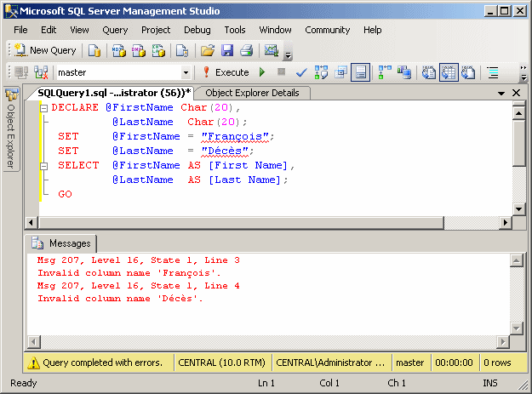
Task: Toggle Include Client Statistics
Action: (x=404, y=72)
